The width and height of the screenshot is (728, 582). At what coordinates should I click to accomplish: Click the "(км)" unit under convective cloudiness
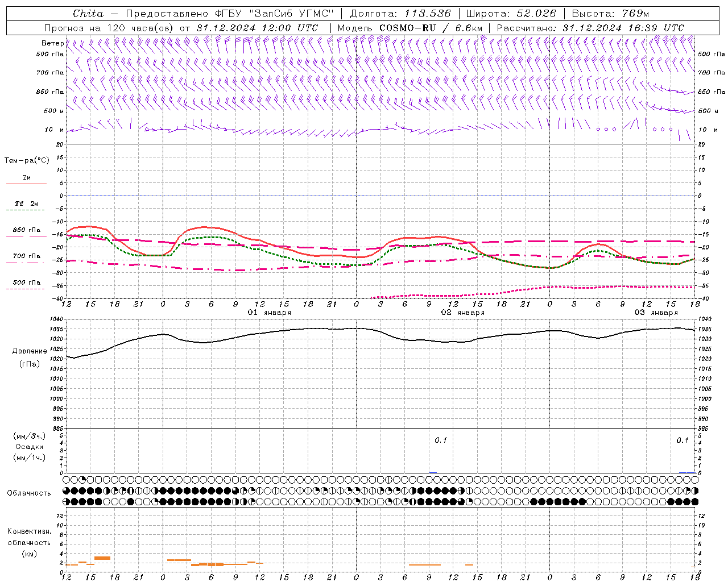[x=29, y=554]
